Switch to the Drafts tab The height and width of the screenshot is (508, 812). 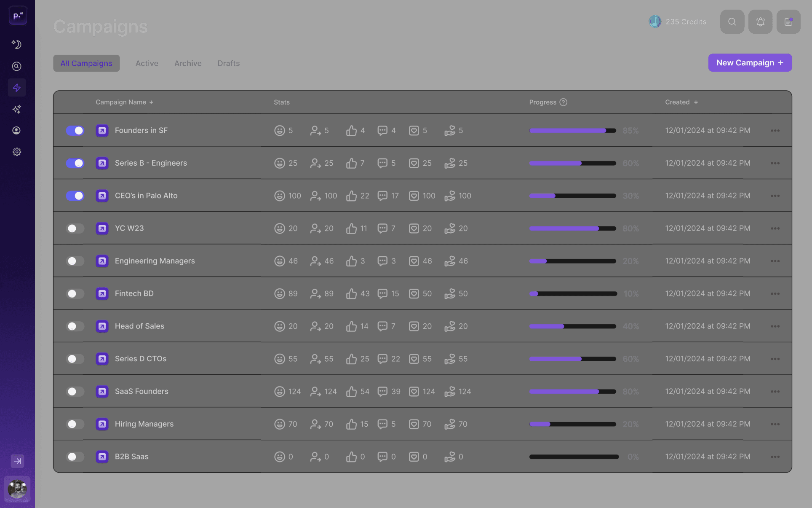(x=228, y=63)
